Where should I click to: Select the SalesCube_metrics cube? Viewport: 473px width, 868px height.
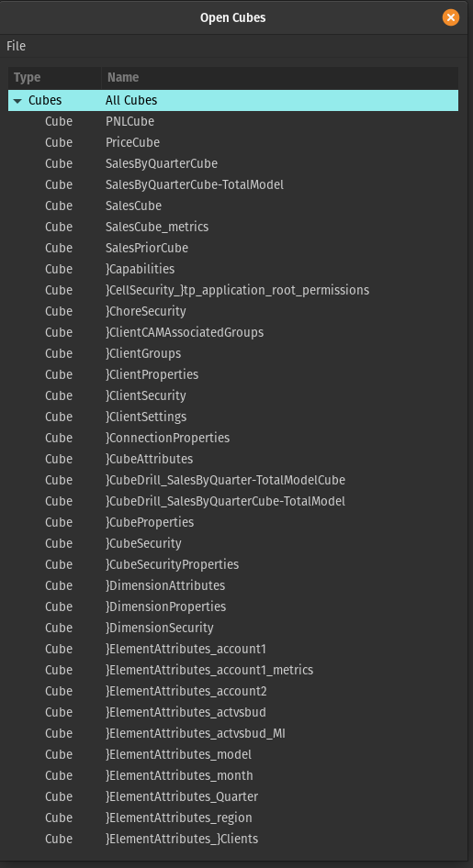233,227
